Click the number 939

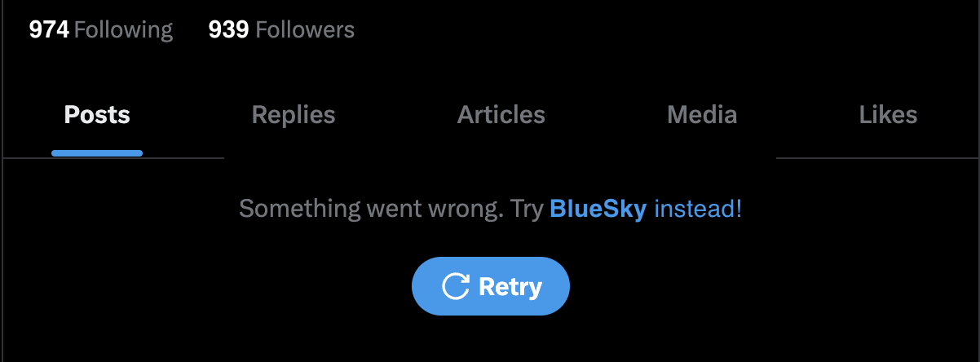click(228, 30)
